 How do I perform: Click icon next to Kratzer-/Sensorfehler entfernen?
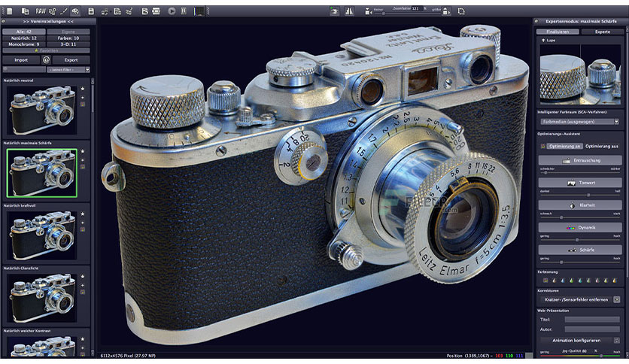[x=616, y=299]
